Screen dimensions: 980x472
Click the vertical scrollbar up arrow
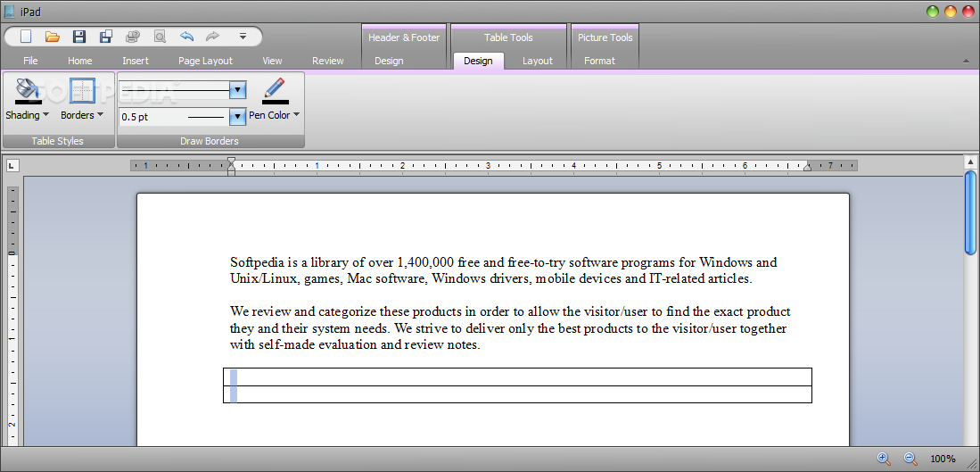click(970, 162)
